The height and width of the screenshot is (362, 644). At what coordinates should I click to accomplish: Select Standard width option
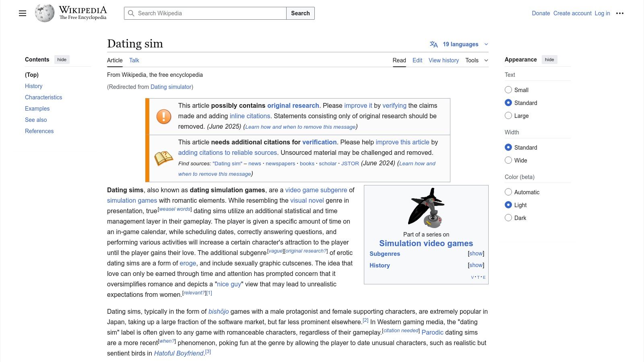[508, 147]
